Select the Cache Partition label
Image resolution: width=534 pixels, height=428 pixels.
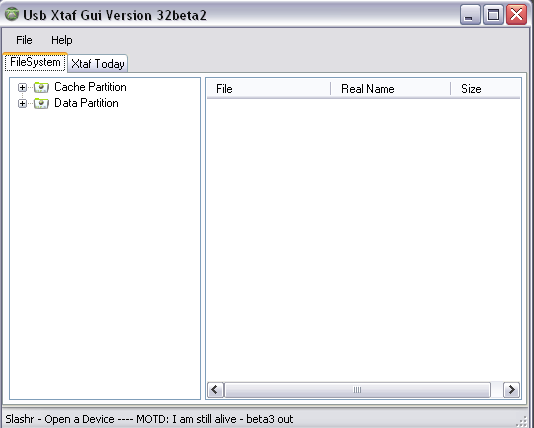pyautogui.click(x=90, y=87)
